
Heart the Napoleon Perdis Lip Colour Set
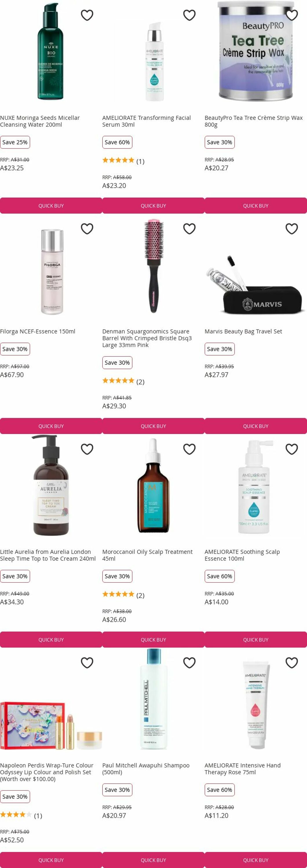point(87,663)
